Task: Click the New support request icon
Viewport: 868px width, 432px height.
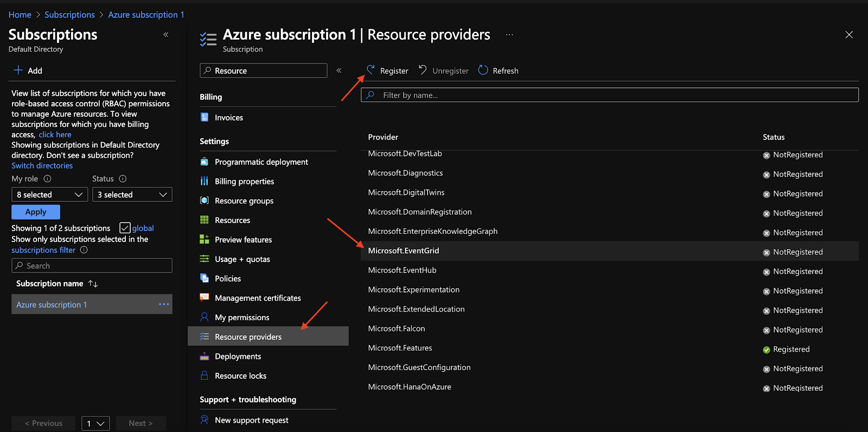Action: pos(205,420)
